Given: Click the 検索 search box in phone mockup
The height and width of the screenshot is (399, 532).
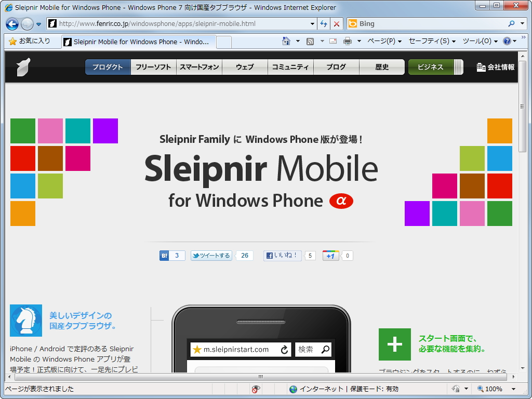Looking at the screenshot, I should (x=313, y=350).
